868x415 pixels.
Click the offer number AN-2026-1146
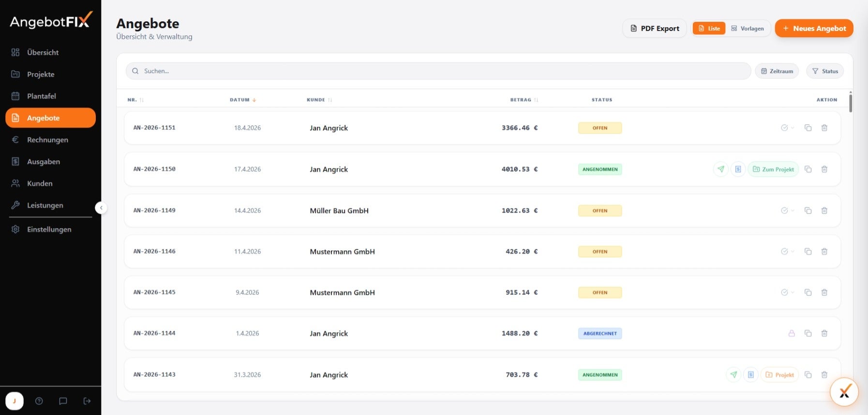(154, 251)
